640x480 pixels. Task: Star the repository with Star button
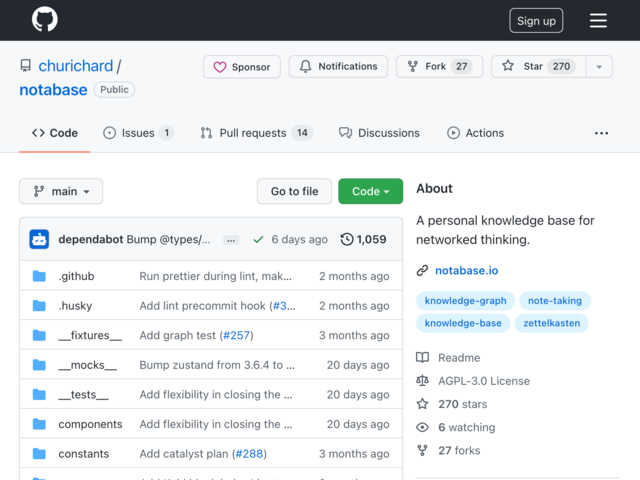[x=539, y=67]
